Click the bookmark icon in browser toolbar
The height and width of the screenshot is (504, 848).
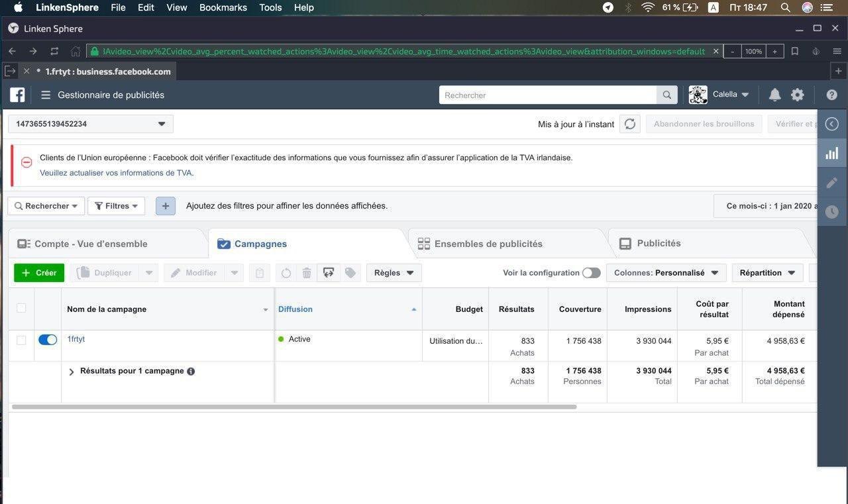click(x=795, y=51)
